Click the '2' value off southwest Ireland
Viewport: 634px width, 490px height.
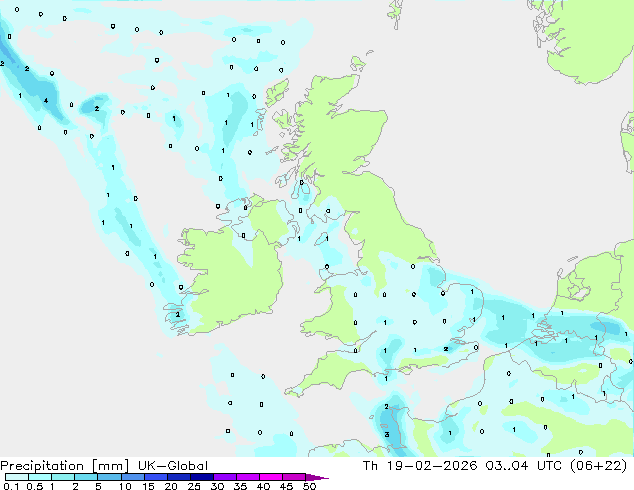click(x=178, y=315)
